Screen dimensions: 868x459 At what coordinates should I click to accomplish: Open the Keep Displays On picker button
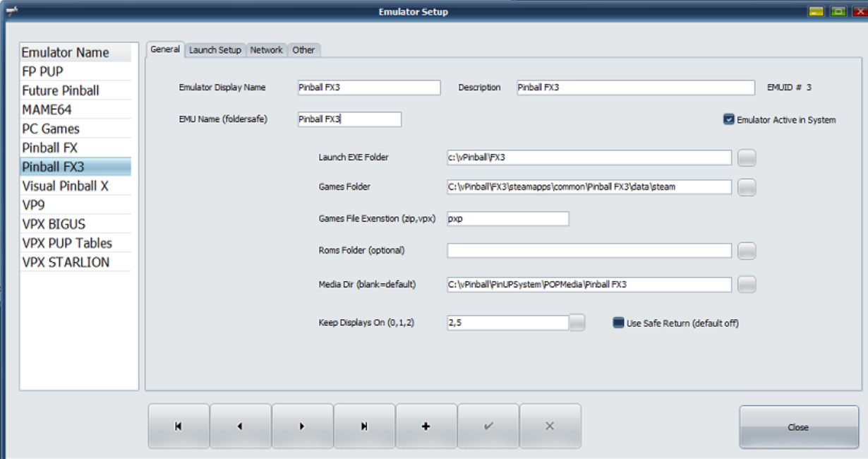pos(577,323)
